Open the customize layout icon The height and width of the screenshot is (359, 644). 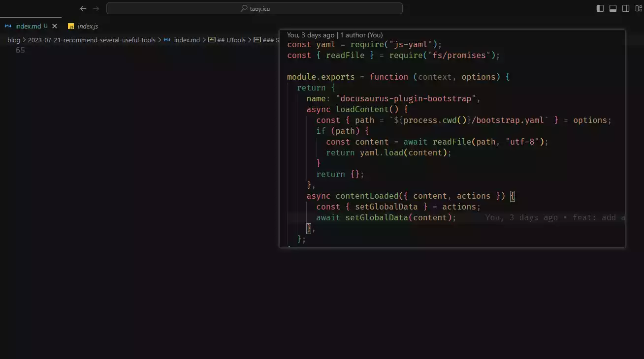(x=638, y=8)
